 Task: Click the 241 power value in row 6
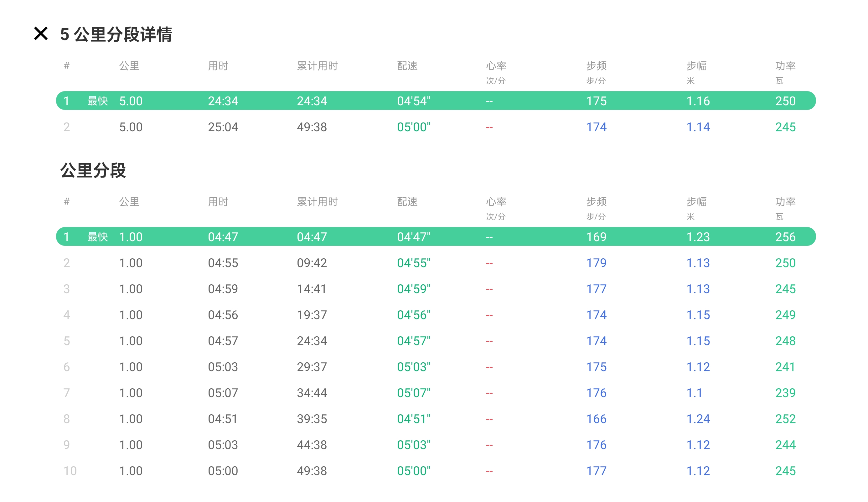(x=785, y=367)
